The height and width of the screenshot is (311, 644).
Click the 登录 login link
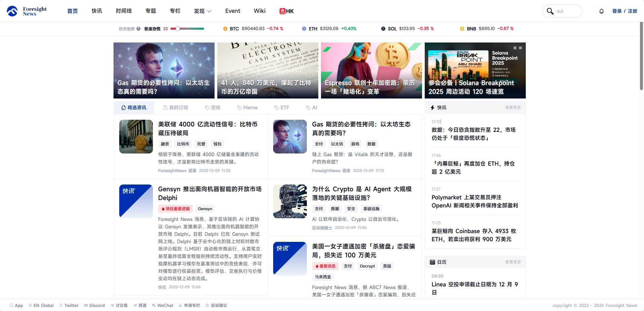617,11
